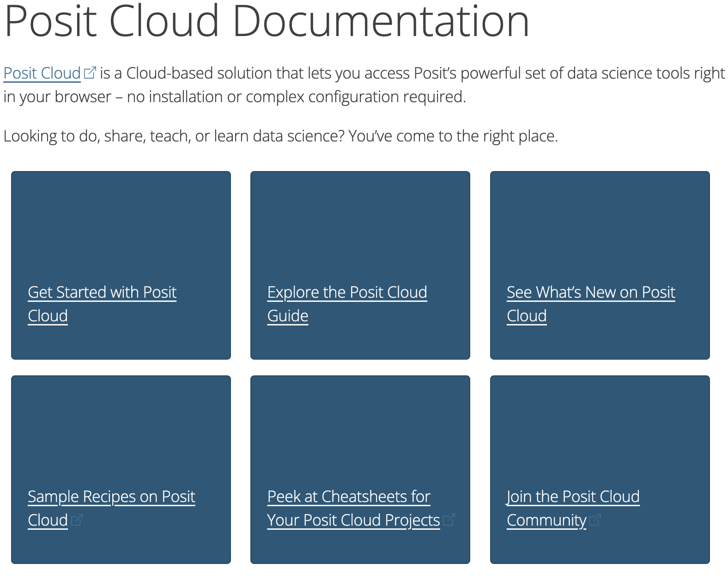Open See What's New on Posit Cloud
Image resolution: width=728 pixels, height=576 pixels.
click(590, 293)
